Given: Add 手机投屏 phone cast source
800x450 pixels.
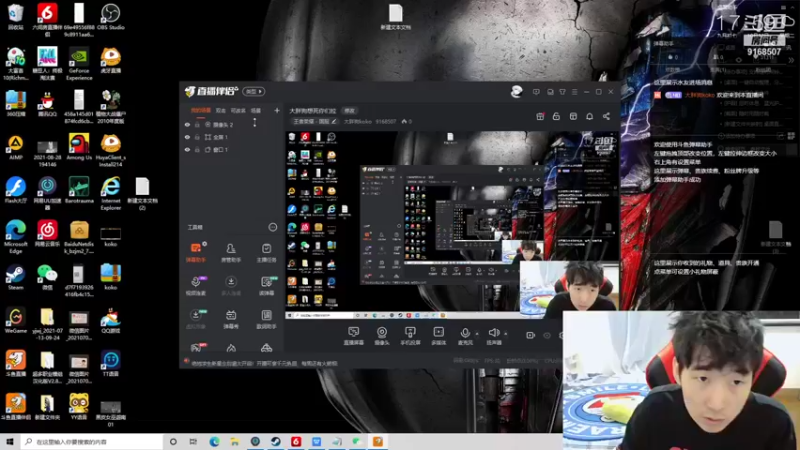Looking at the screenshot, I should 410,336.
